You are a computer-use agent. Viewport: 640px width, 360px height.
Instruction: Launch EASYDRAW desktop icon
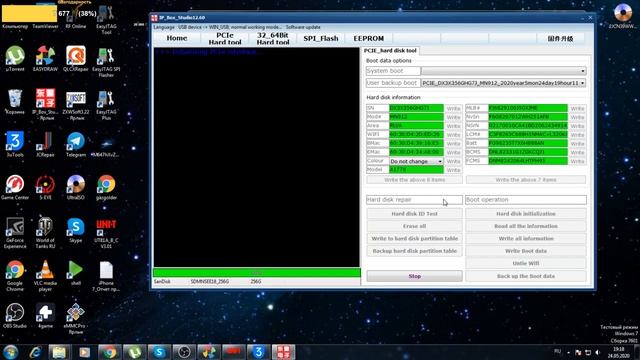(45, 59)
